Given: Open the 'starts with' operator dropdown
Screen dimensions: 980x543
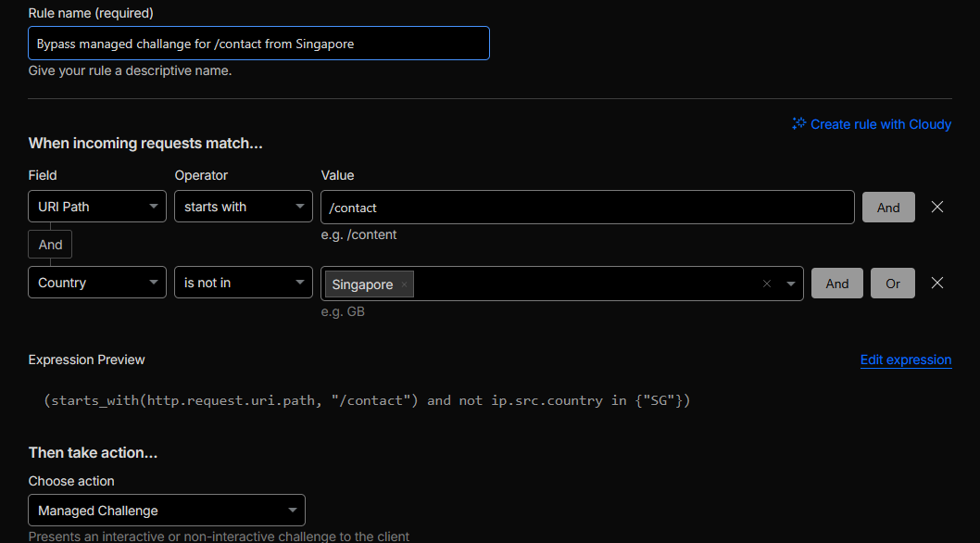Looking at the screenshot, I should pyautogui.click(x=244, y=207).
